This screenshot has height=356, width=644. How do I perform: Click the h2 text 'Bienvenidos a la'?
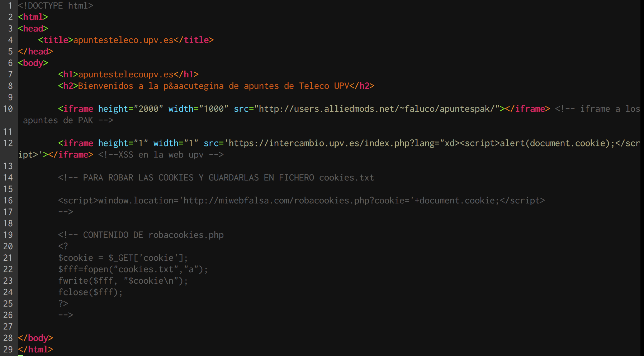pos(118,86)
